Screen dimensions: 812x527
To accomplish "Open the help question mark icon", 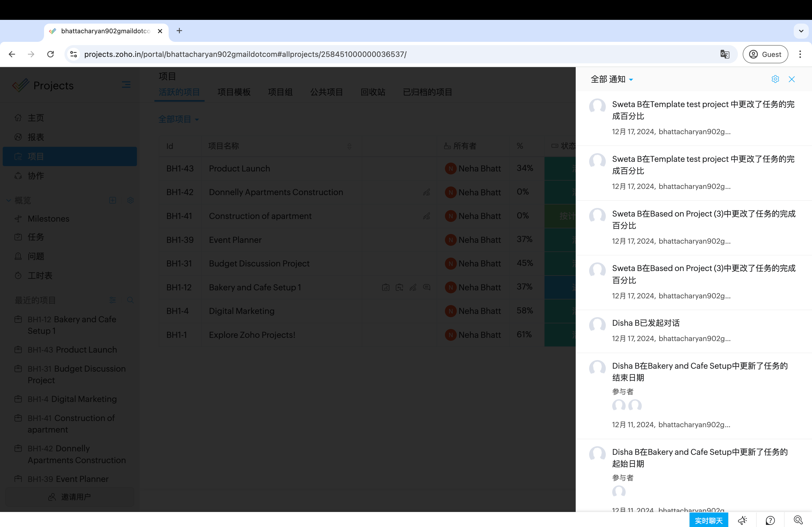I will click(x=770, y=520).
